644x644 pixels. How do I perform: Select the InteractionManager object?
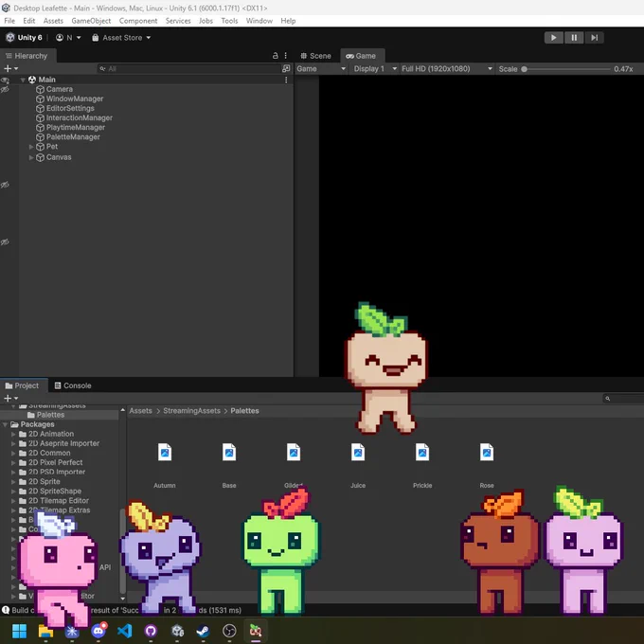coord(74,117)
